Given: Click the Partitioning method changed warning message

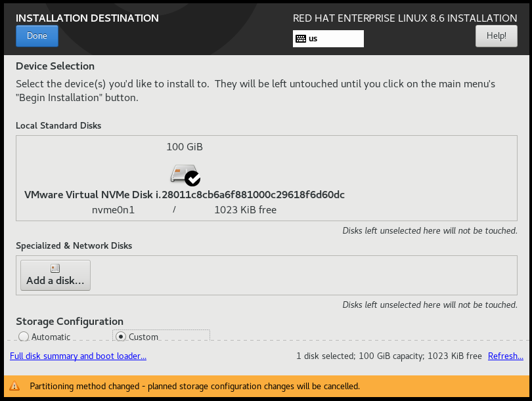Looking at the screenshot, I should click(x=195, y=386).
